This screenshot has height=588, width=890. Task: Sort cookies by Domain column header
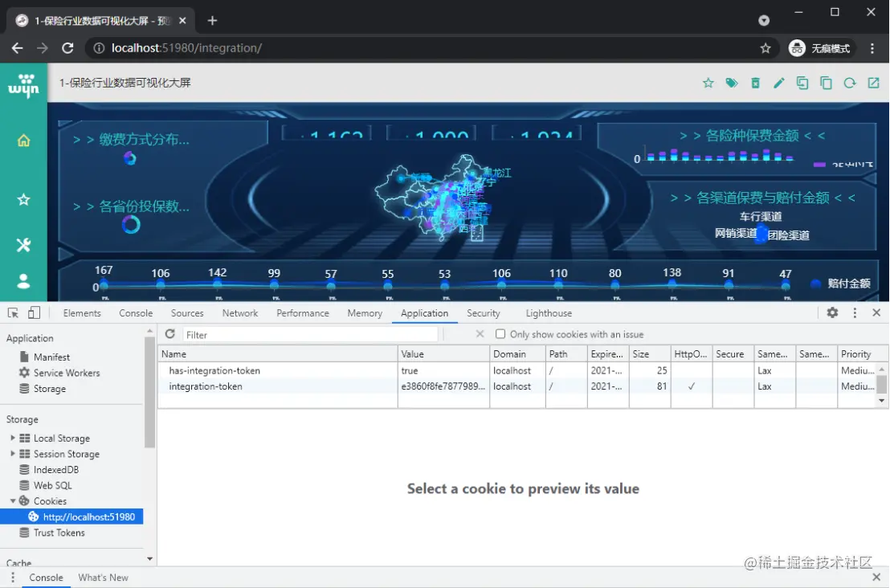[517, 354]
